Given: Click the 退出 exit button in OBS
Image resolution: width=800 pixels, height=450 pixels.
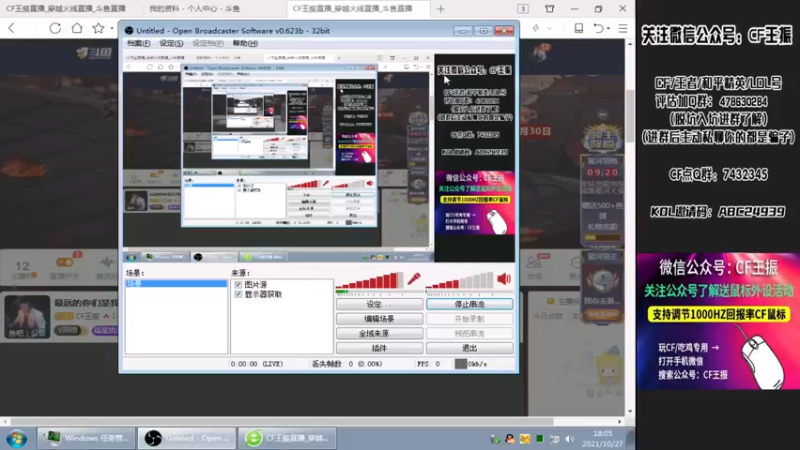Looking at the screenshot, I should (469, 348).
